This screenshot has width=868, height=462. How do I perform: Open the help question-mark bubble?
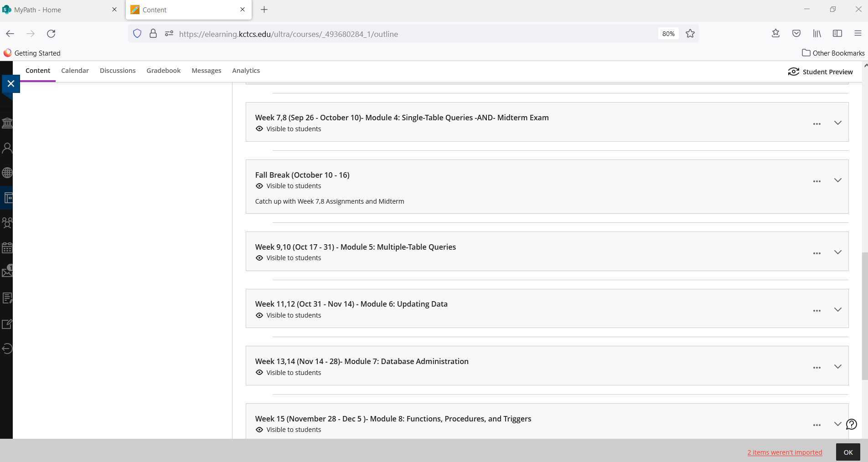pyautogui.click(x=851, y=424)
